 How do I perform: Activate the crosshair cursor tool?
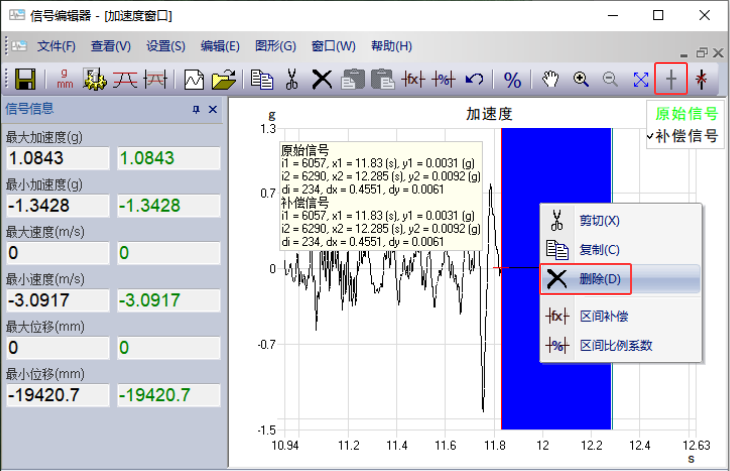(x=671, y=79)
